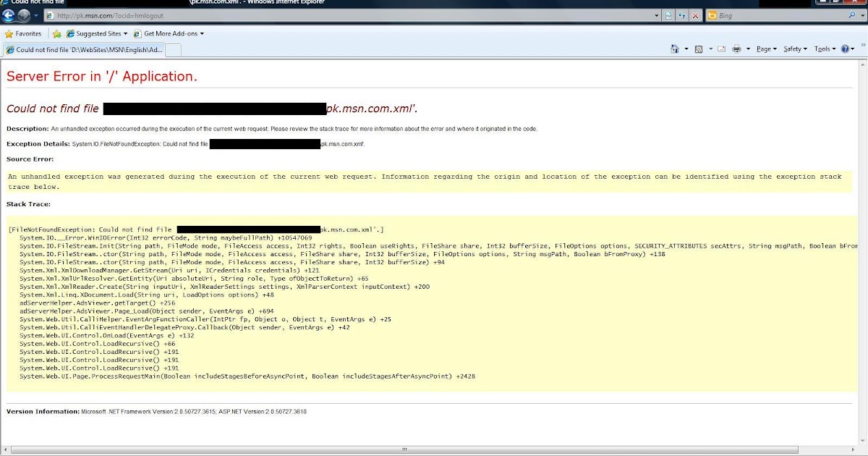Expand the Feeds dropdown arrow
Image resolution: width=868 pixels, height=456 pixels.
click(x=710, y=49)
